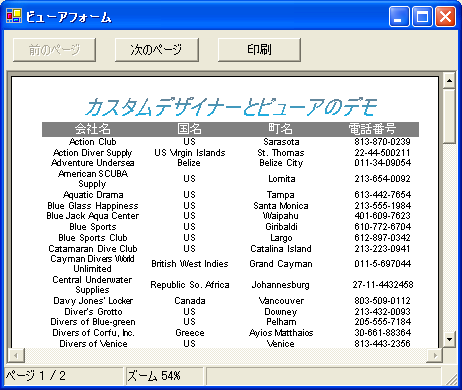Click phone number 27-11-4432458

[383, 285]
